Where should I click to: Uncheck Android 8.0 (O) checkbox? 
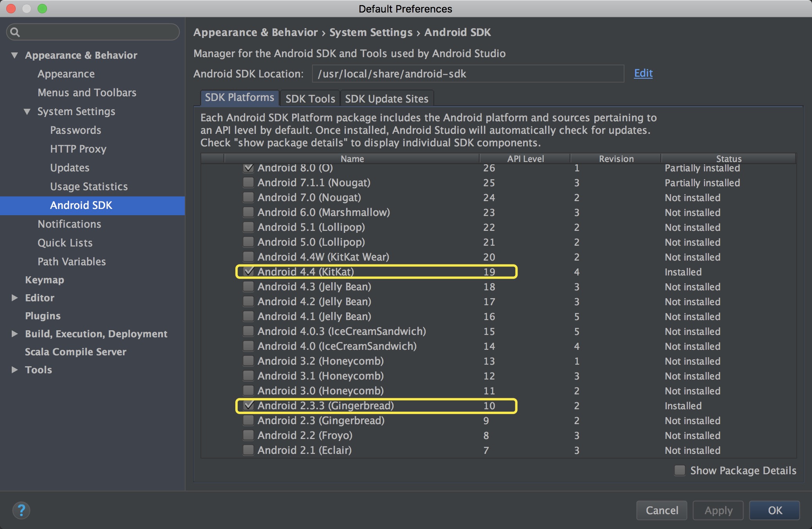coord(248,168)
